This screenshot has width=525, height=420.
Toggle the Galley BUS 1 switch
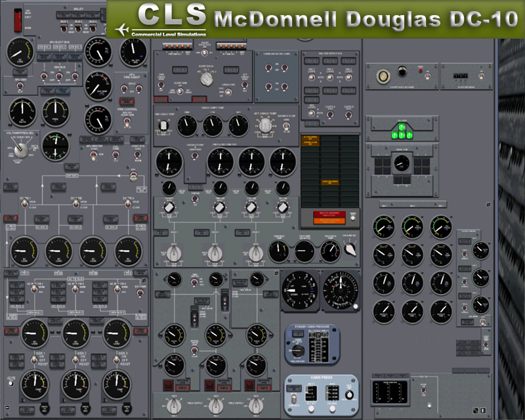64,28
